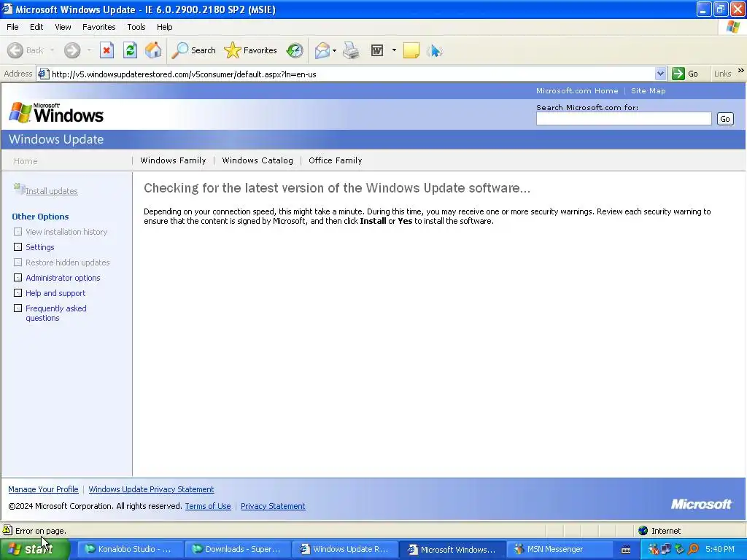Open the Search pane in the toolbar
Image resolution: width=747 pixels, height=560 pixels.
coord(194,50)
